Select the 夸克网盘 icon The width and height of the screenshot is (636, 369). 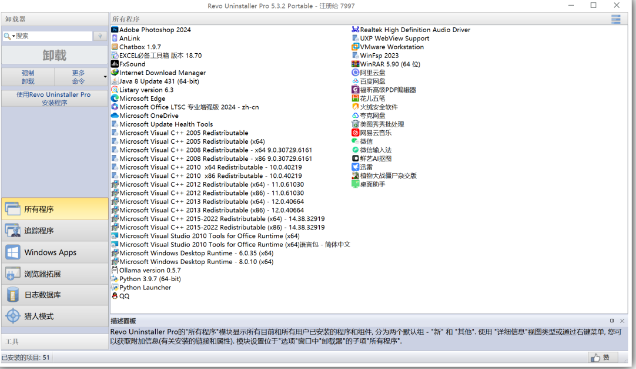(x=355, y=116)
